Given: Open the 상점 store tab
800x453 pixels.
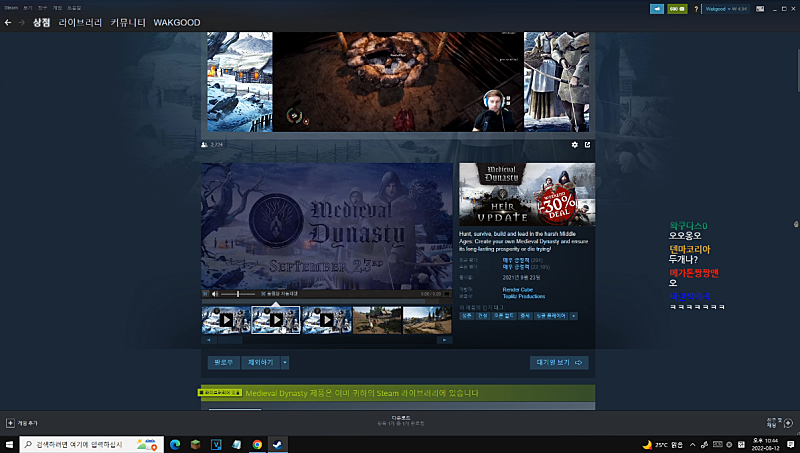Looking at the screenshot, I should pos(41,22).
